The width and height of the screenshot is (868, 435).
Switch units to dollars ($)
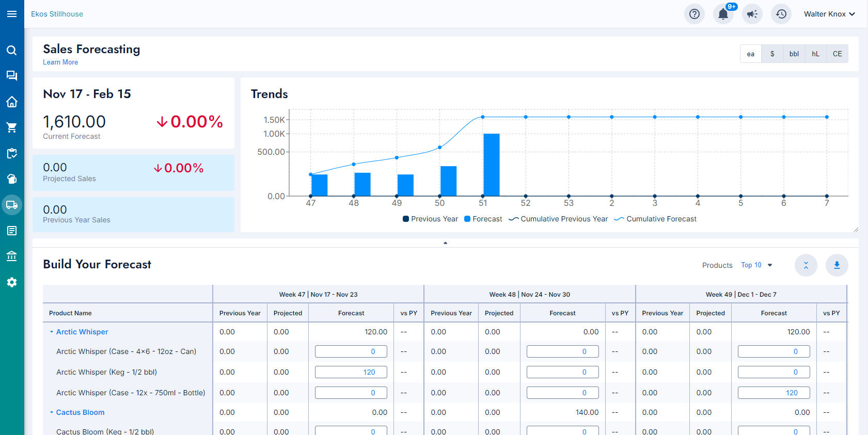point(772,54)
